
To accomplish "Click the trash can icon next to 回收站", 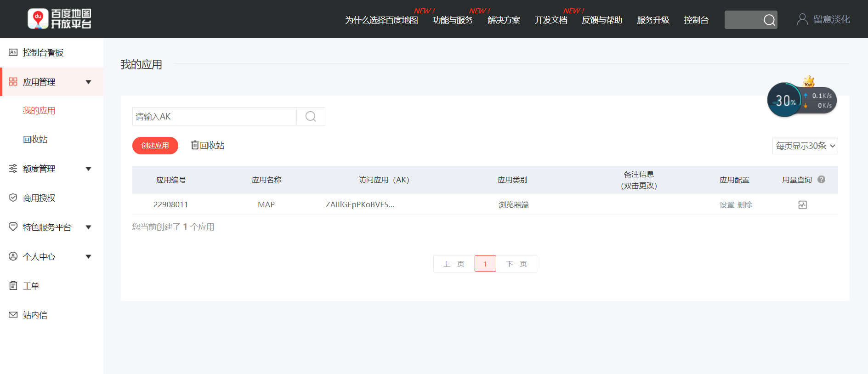I will [x=195, y=145].
